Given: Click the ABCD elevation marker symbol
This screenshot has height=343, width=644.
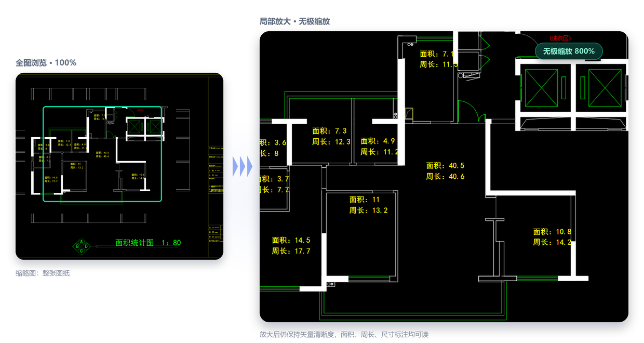Looking at the screenshot, I should (81, 246).
